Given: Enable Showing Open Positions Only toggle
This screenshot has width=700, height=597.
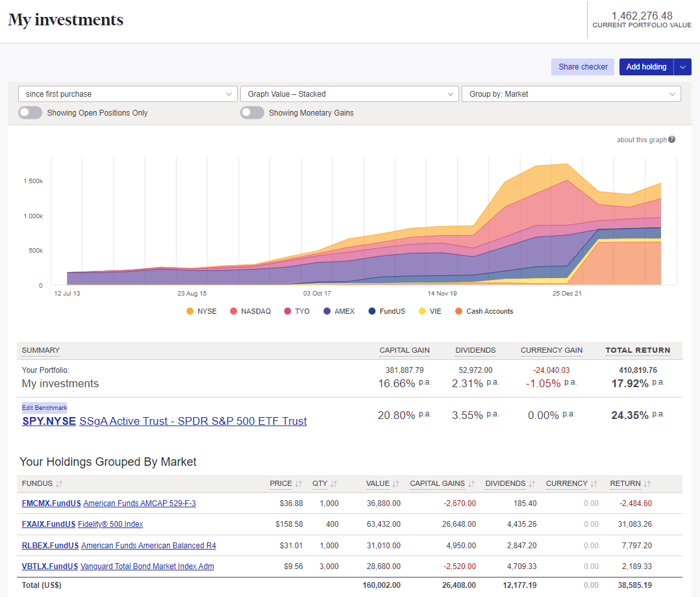Looking at the screenshot, I should coord(30,112).
